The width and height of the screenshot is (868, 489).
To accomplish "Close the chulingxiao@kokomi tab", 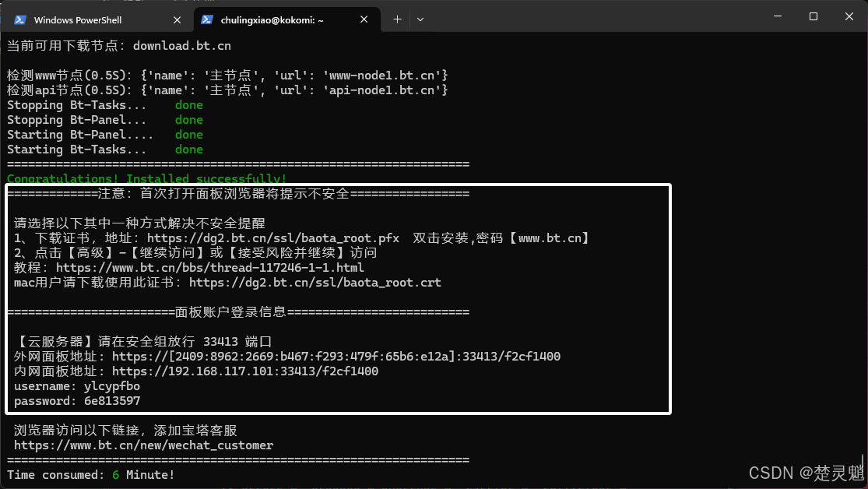I will (x=364, y=19).
